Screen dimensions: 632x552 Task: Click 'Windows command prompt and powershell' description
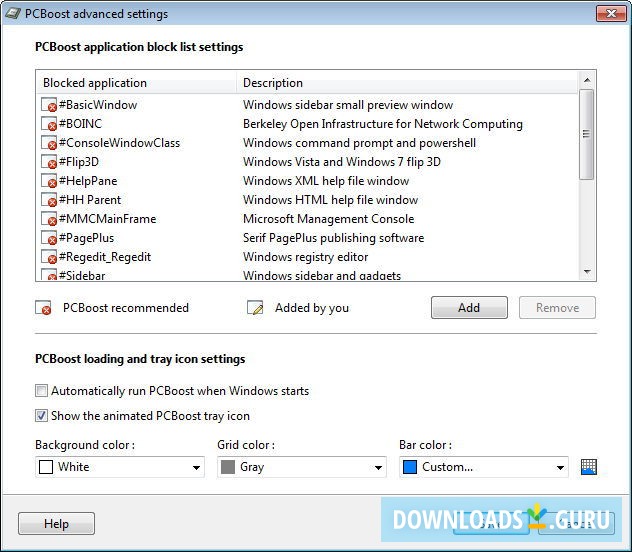(x=360, y=143)
